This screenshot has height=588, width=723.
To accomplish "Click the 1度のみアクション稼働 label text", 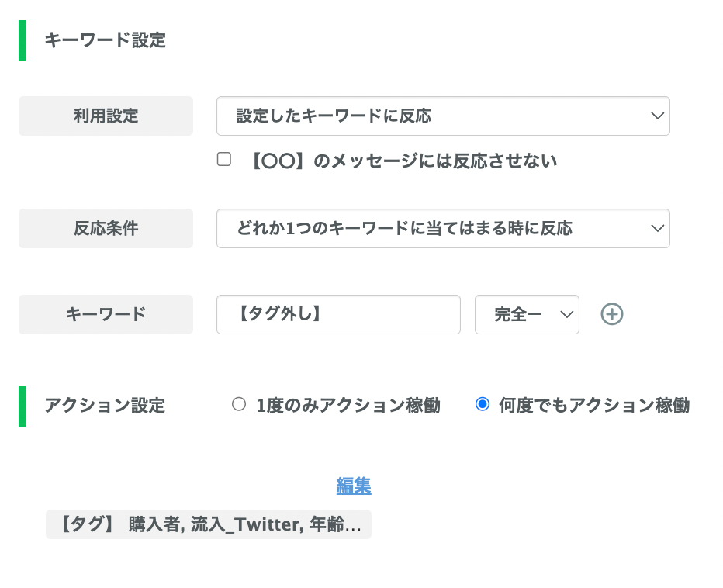I will coord(348,406).
